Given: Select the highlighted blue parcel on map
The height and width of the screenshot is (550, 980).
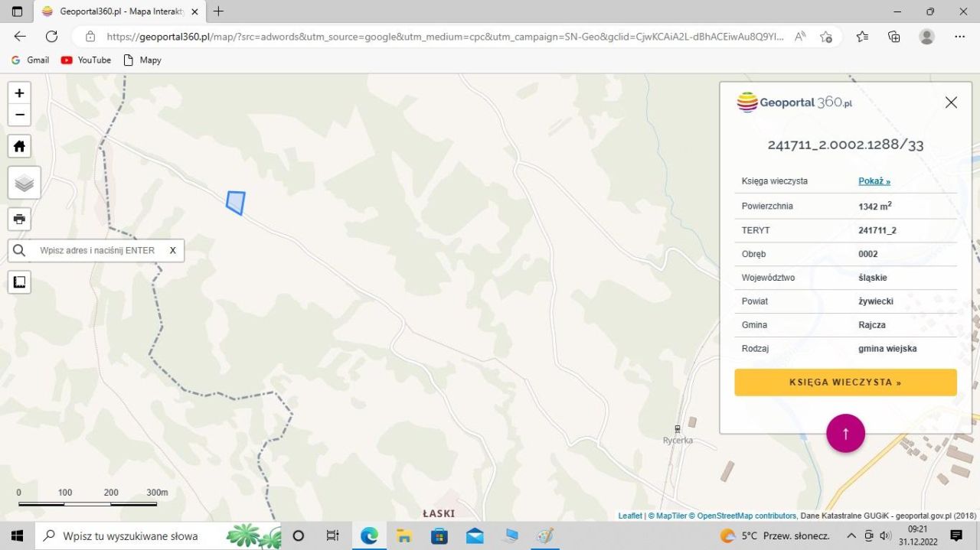Looking at the screenshot, I should click(x=236, y=202).
